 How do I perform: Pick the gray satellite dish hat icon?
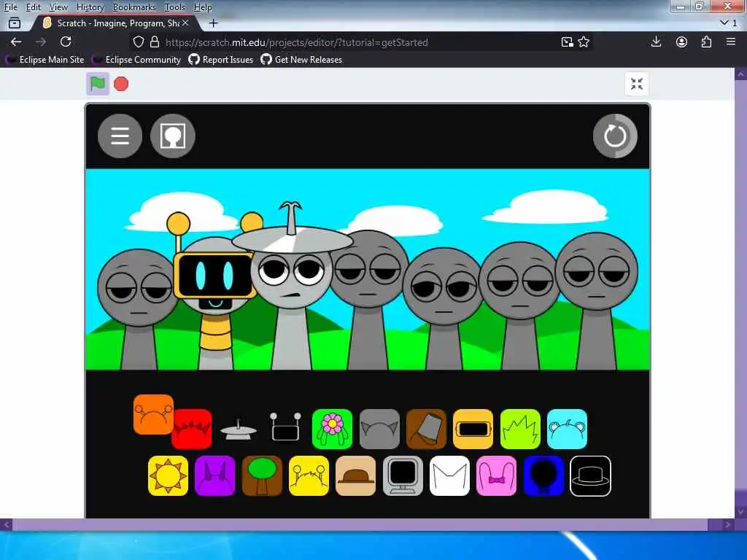click(239, 429)
